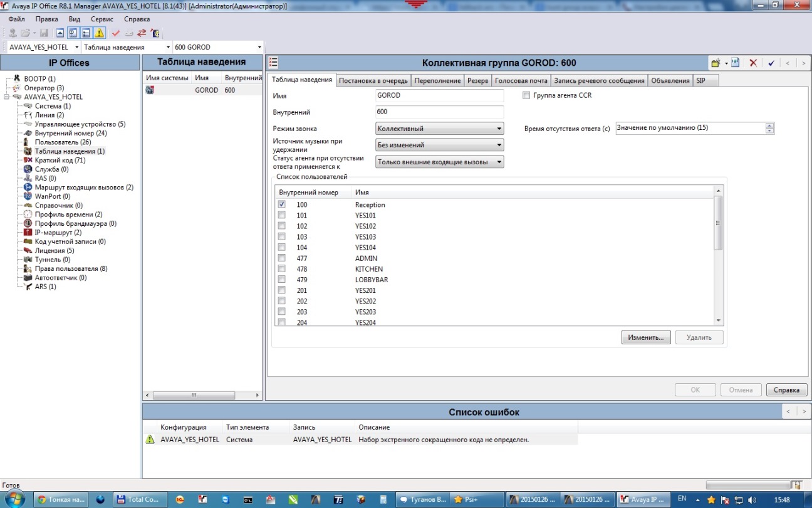The width and height of the screenshot is (812, 508).
Task: Open the Вид menu
Action: (74, 19)
